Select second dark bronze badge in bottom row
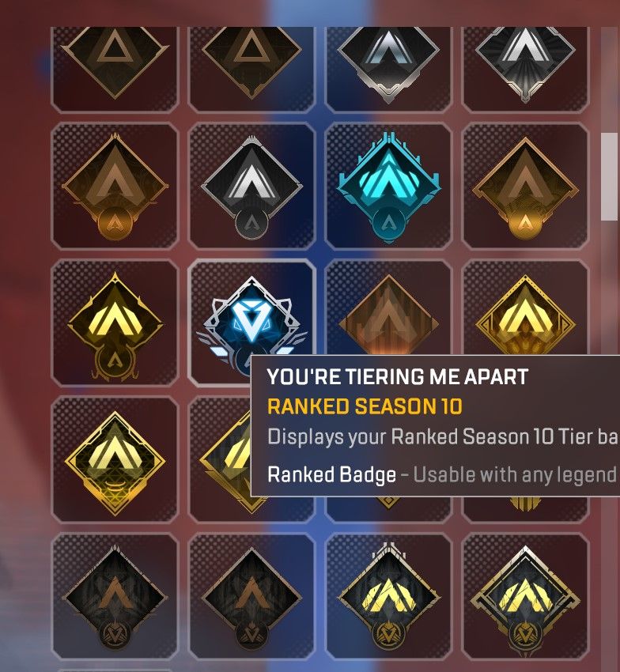 251,597
